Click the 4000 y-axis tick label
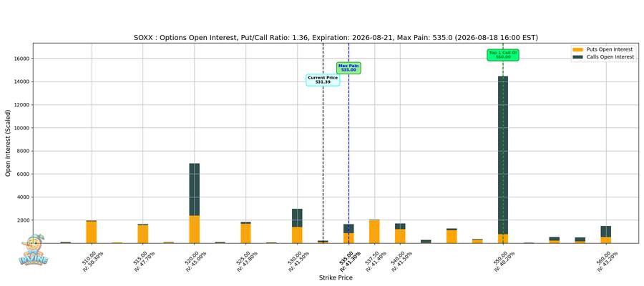The width and height of the screenshot is (644, 286). tap(24, 197)
